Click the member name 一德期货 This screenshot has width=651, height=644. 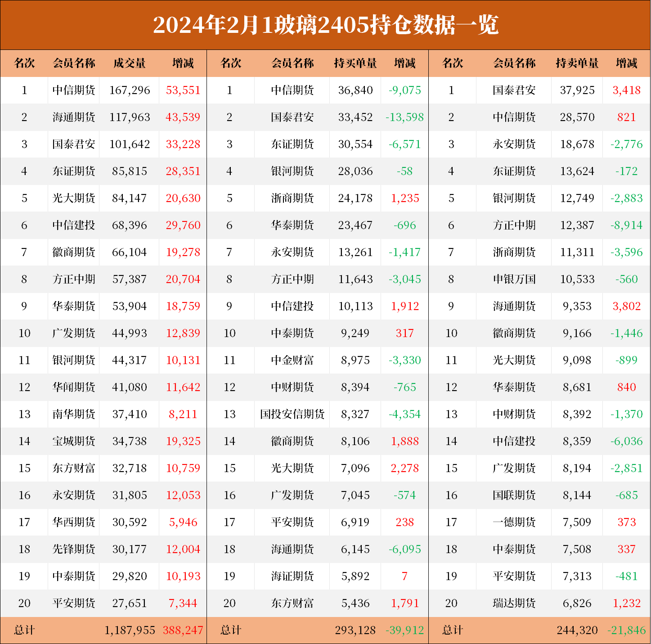point(514,522)
